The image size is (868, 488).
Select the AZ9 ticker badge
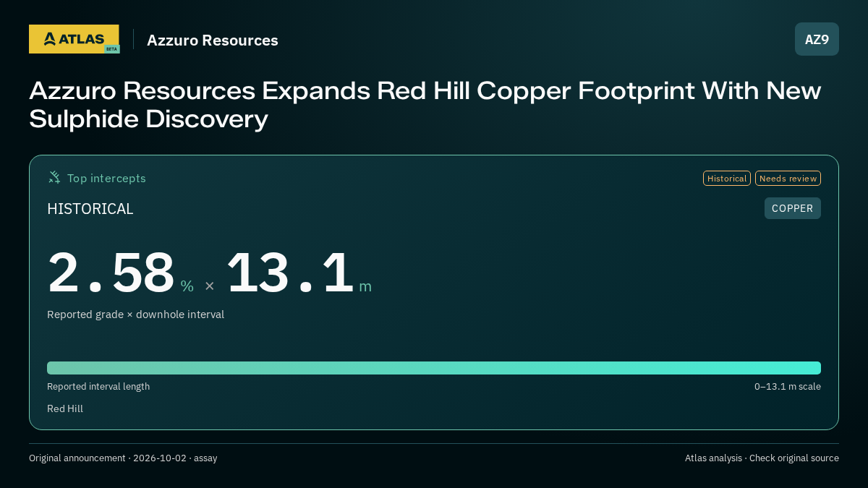tap(817, 39)
